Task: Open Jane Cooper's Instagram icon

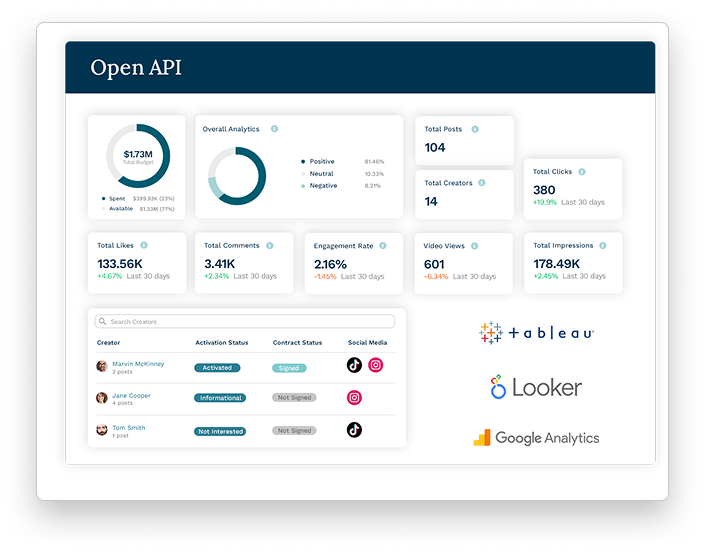Action: (x=354, y=398)
